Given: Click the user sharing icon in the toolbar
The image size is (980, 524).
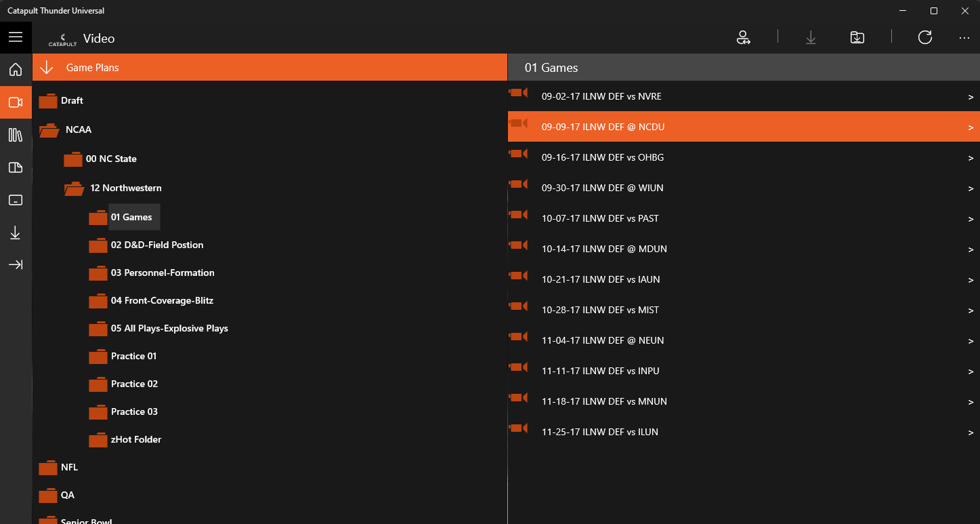Looking at the screenshot, I should tap(743, 37).
